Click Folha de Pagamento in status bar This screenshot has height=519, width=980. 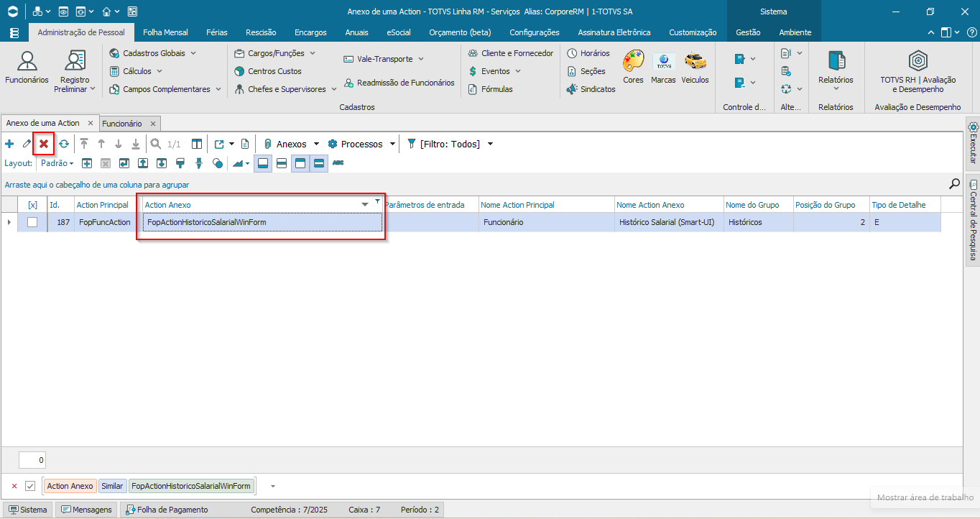point(167,510)
